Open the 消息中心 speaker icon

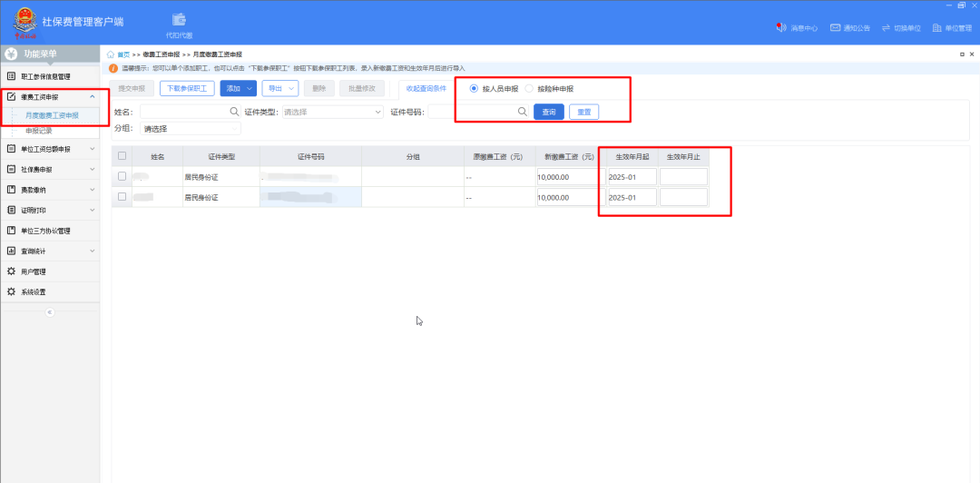point(781,28)
